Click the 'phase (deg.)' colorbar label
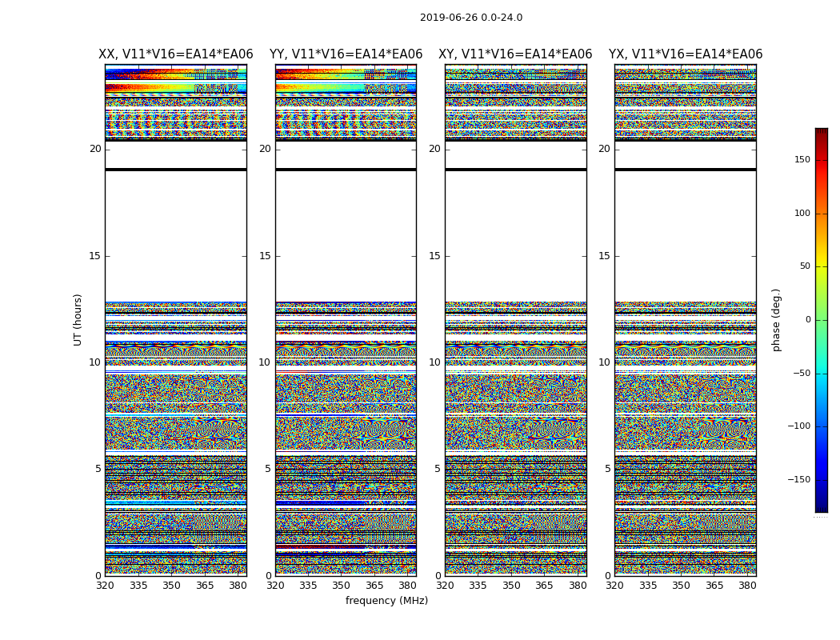 click(776, 320)
